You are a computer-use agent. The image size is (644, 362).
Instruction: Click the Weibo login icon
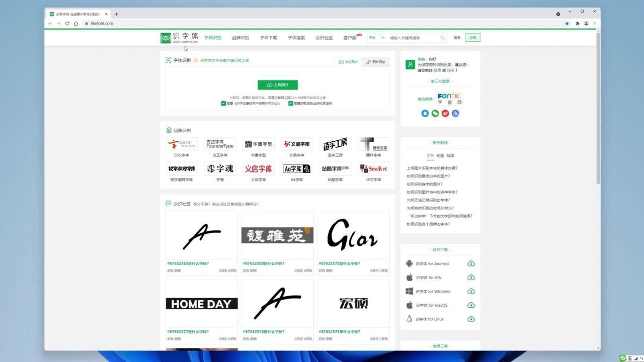[x=445, y=114]
